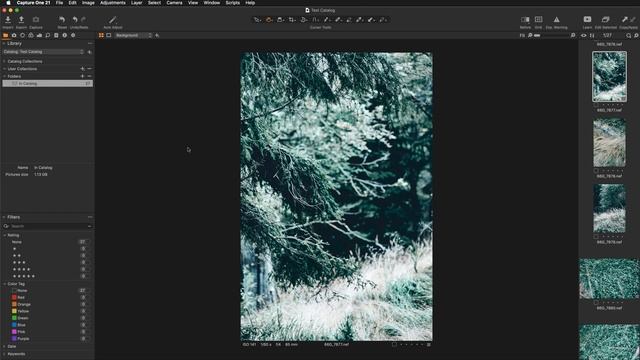Open the Catalog: Test Catalog dropdown
The height and width of the screenshot is (360, 640).
[43, 52]
